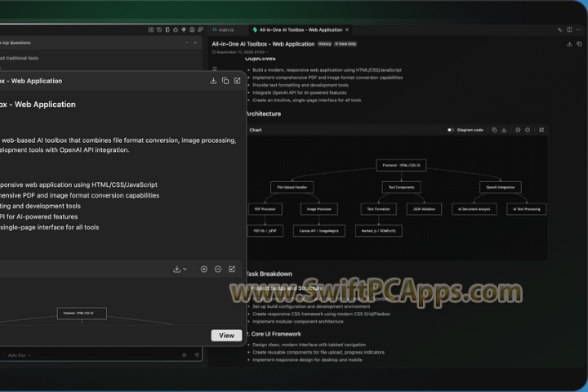Image resolution: width=588 pixels, height=392 pixels.
Task: Copy the document from the right pane header
Action: pos(579,44)
